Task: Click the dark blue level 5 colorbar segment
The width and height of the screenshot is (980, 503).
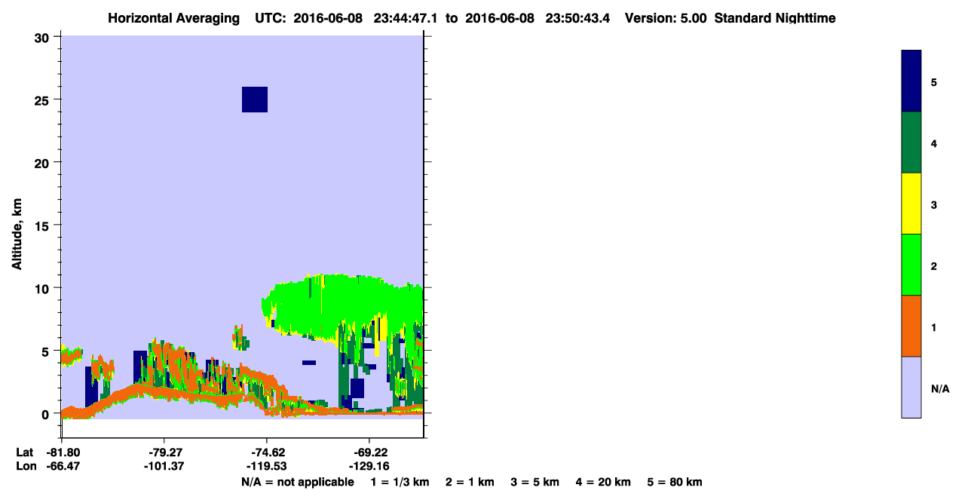Action: pos(911,81)
